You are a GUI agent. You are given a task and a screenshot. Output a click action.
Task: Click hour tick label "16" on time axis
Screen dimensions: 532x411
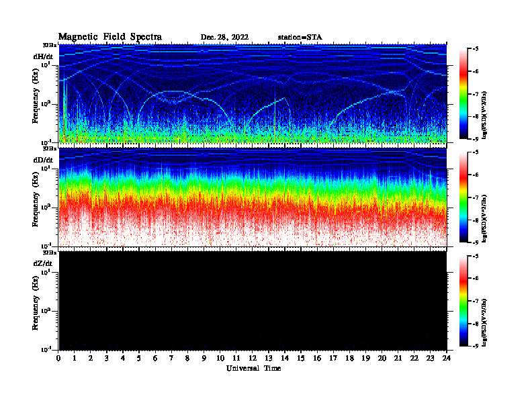pos(317,358)
